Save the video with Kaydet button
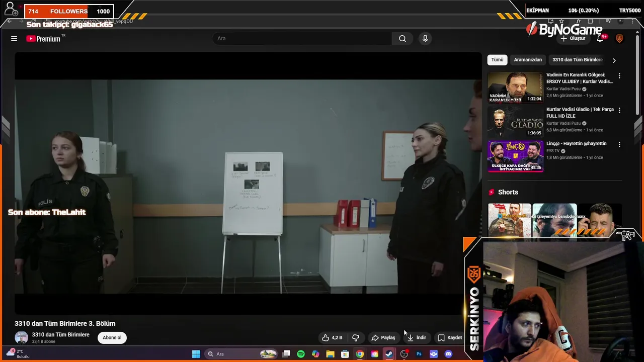The image size is (644, 362). [450, 337]
